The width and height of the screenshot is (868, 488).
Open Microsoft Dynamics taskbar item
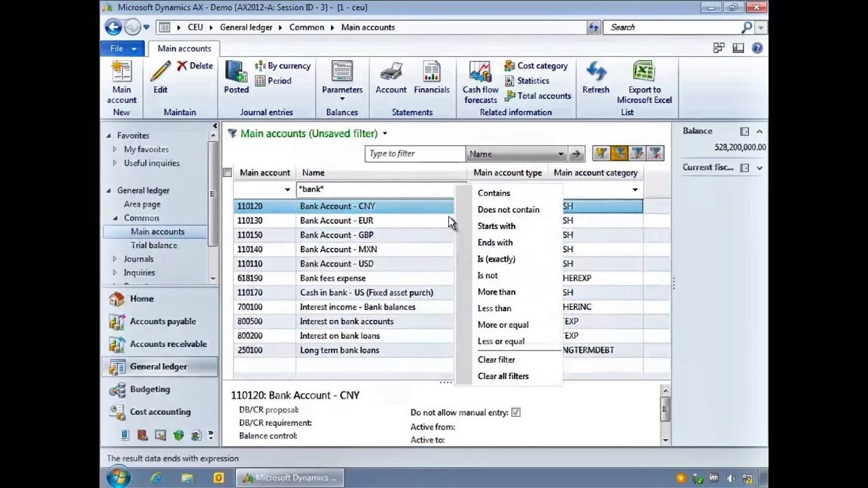(290, 478)
